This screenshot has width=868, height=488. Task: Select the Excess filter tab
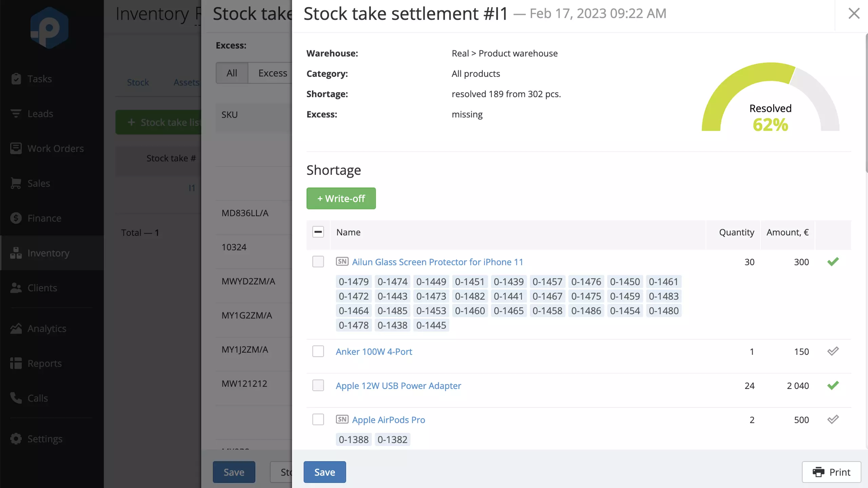coord(270,73)
